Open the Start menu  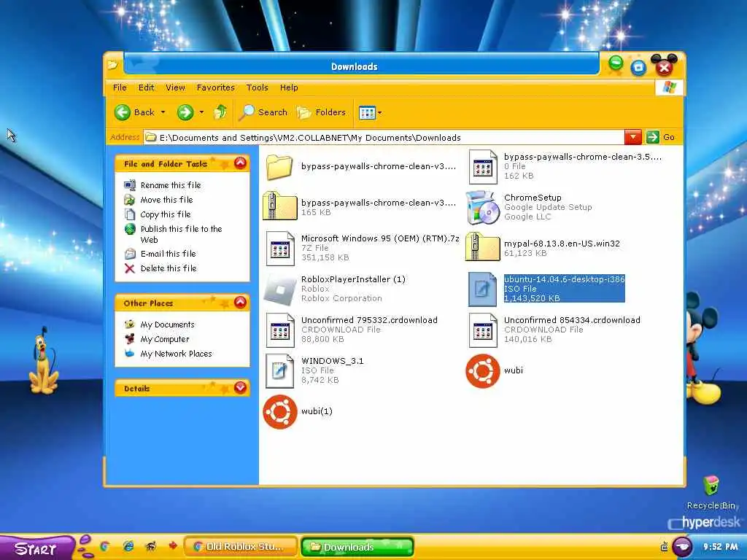(36, 548)
